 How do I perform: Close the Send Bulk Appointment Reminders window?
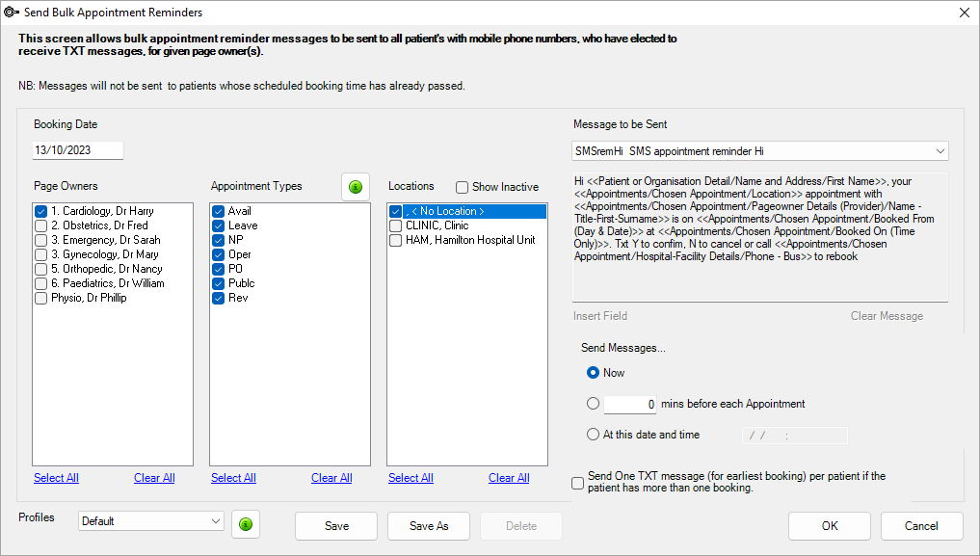tap(965, 13)
